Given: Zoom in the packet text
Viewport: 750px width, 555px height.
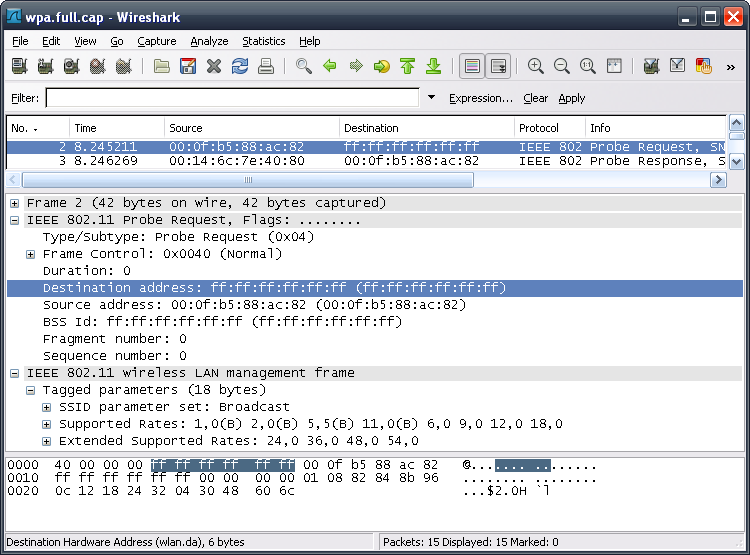Looking at the screenshot, I should point(536,66).
